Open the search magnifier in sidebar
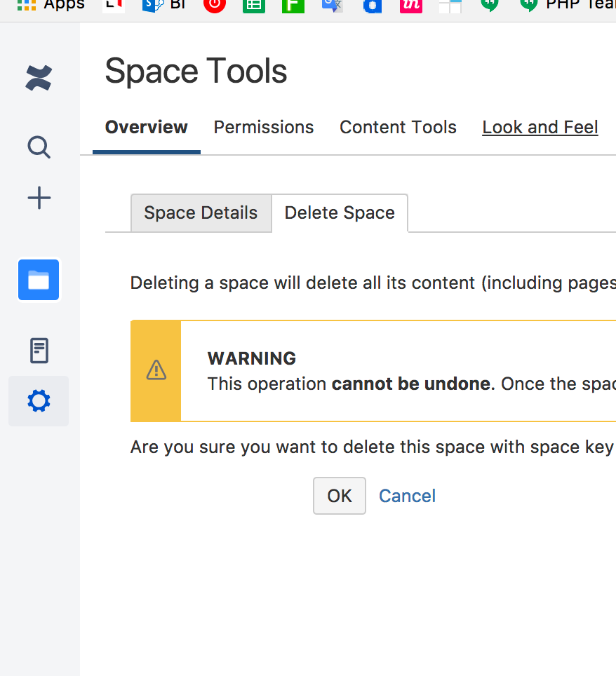 click(39, 147)
